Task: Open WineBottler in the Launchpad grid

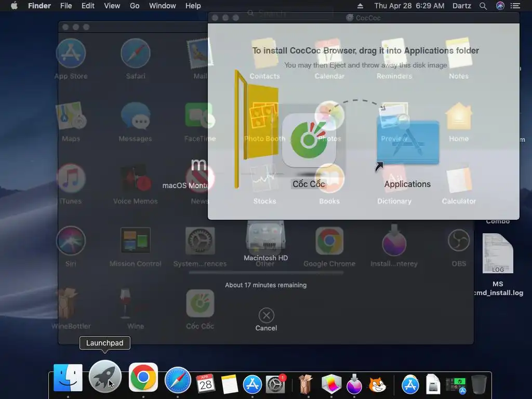Action: coord(68,303)
